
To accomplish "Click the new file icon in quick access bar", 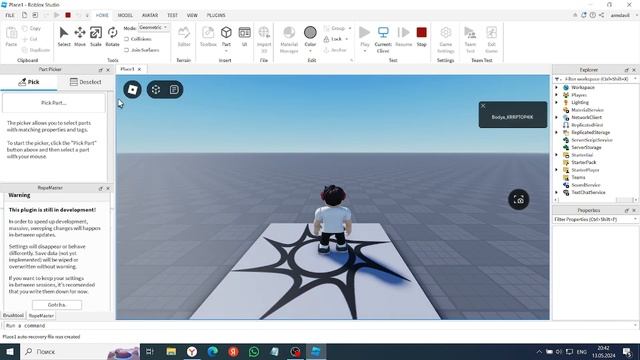I will [x=24, y=15].
